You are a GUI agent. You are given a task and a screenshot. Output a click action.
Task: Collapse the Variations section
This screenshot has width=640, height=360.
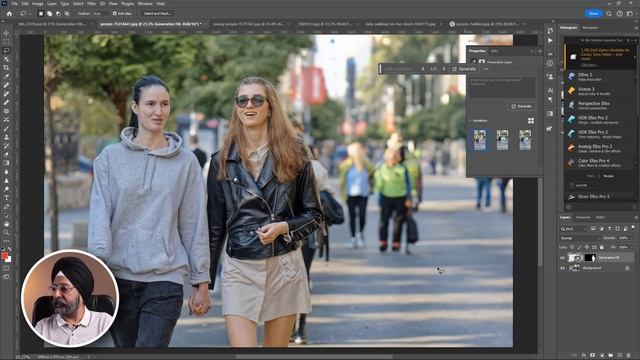470,121
